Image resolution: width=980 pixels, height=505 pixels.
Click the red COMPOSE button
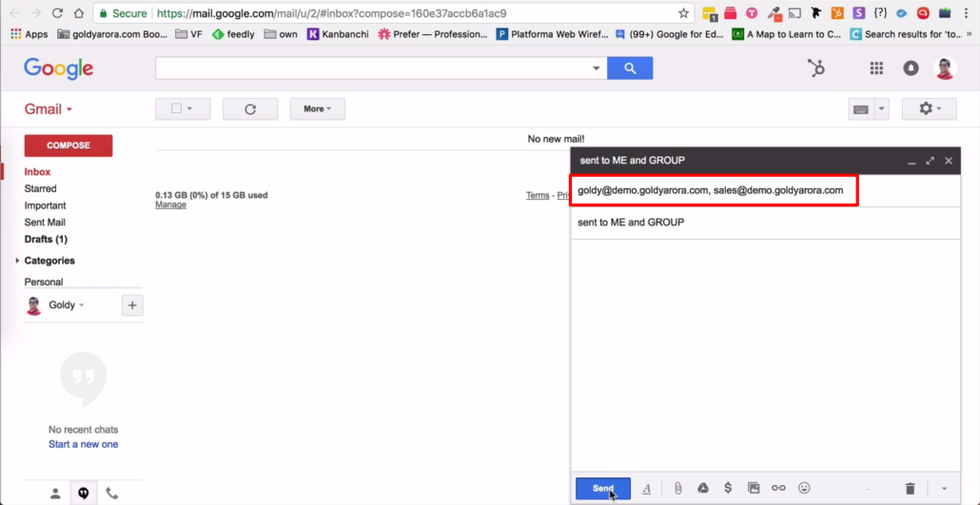69,146
